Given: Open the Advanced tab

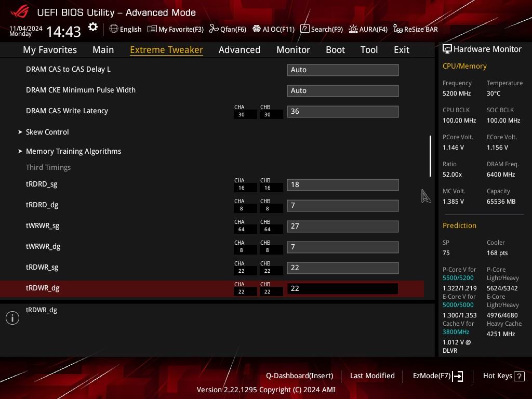Looking at the screenshot, I should (x=239, y=50).
